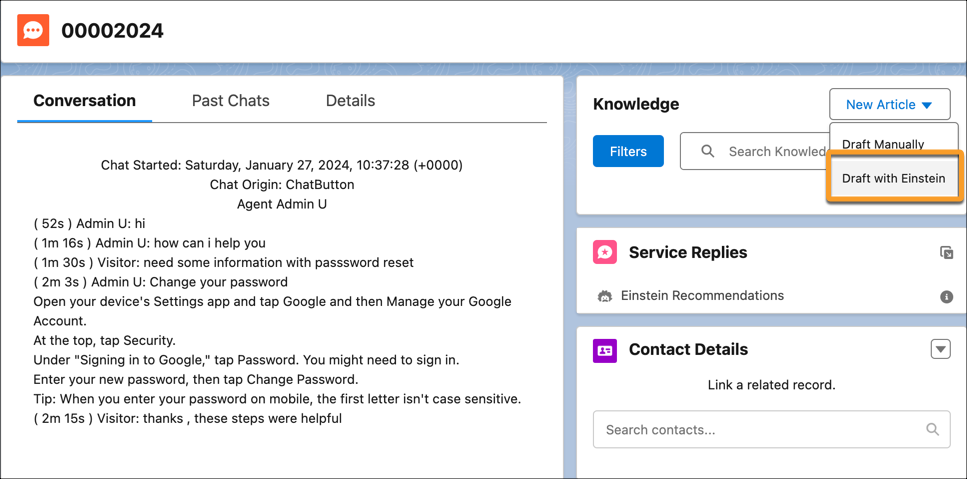Image resolution: width=967 pixels, height=479 pixels.
Task: Click the purple Contact Details card icon
Action: pos(605,350)
